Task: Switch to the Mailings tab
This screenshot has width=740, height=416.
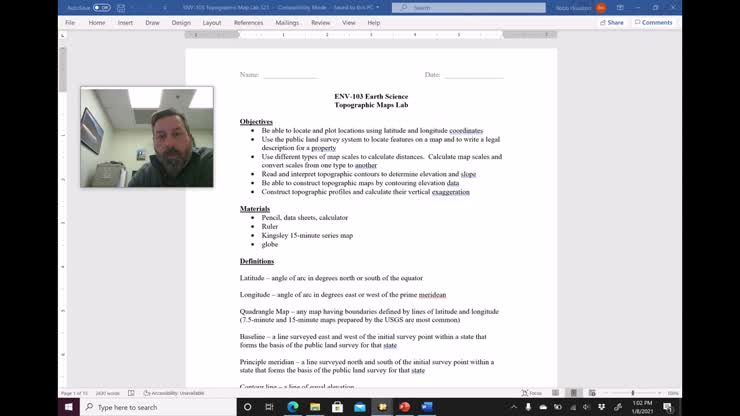Action: 287,23
